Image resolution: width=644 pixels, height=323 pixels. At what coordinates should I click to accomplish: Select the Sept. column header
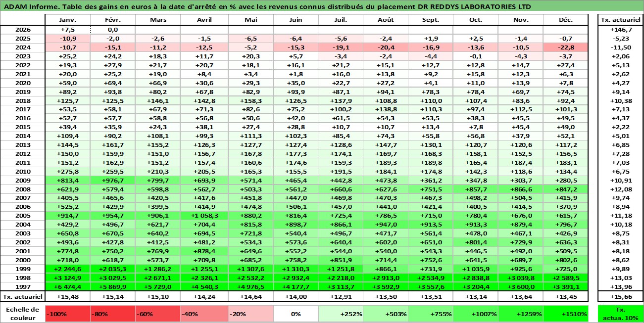point(431,20)
